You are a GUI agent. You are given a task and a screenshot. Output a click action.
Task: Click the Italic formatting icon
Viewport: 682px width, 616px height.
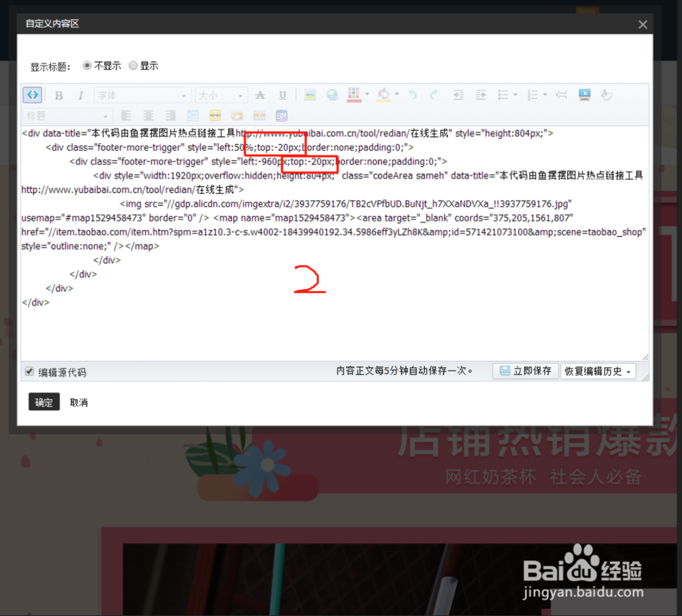pos(80,95)
